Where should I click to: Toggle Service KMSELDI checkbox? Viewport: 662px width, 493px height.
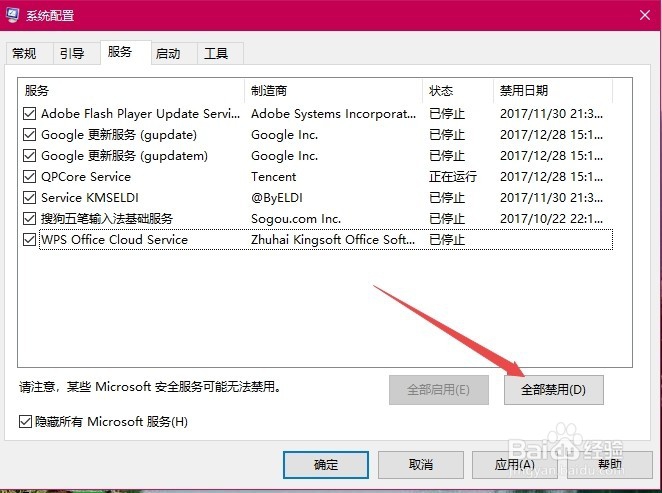(x=29, y=198)
